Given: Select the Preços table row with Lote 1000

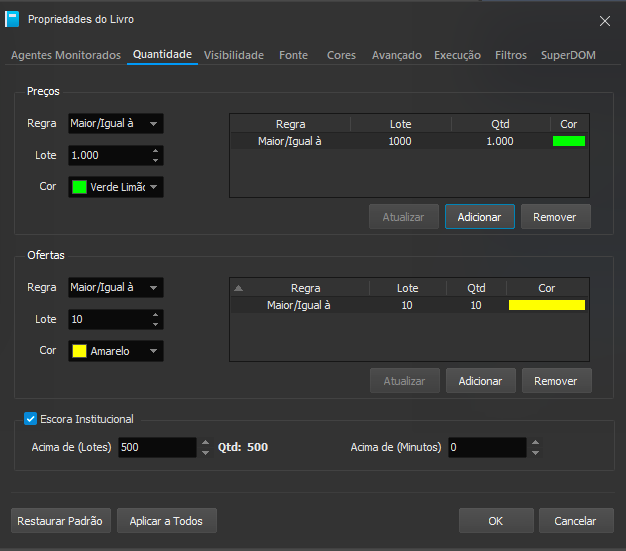Looking at the screenshot, I should click(x=409, y=141).
